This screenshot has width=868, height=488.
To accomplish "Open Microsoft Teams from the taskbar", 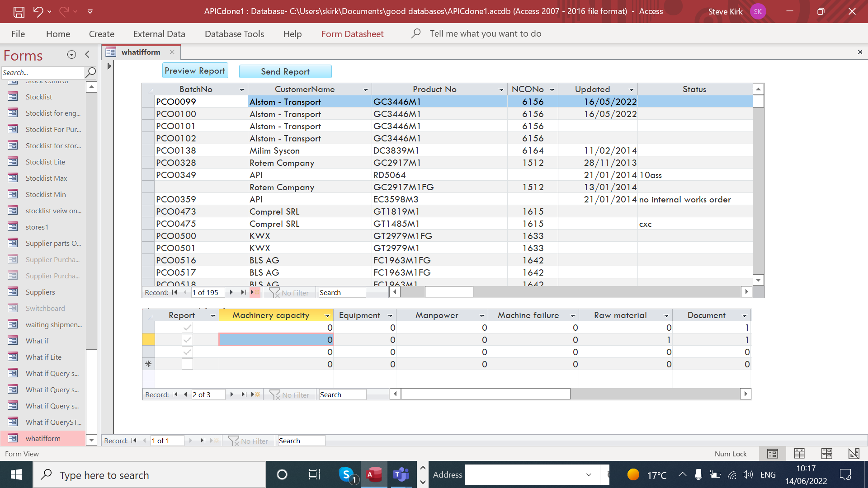I will point(401,475).
